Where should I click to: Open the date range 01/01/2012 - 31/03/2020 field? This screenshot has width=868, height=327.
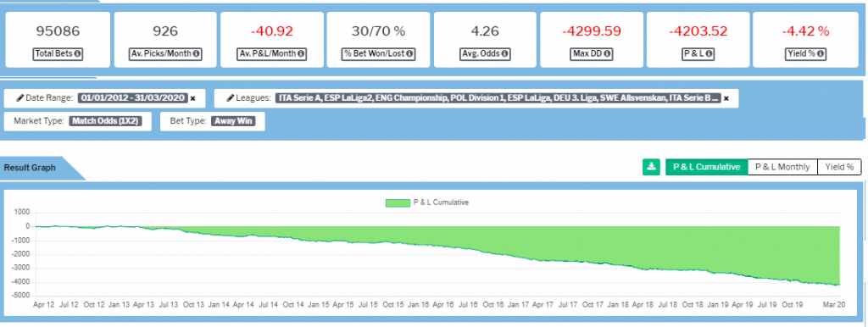(132, 98)
